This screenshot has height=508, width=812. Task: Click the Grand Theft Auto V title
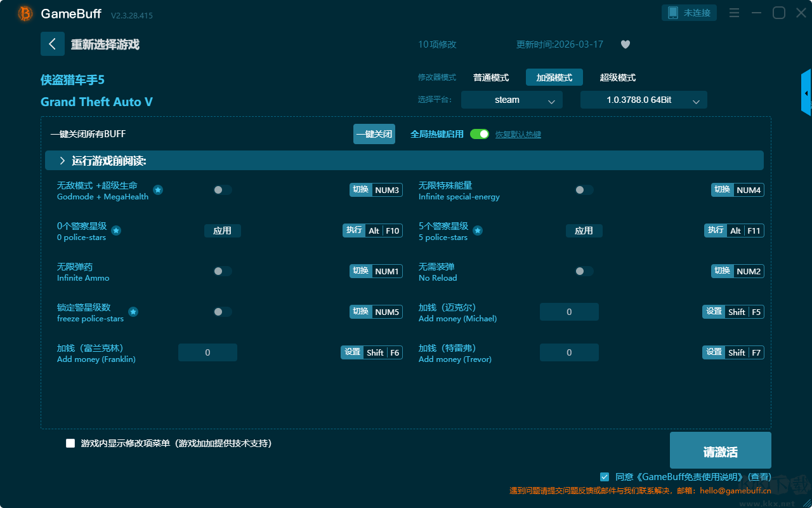tap(96, 102)
